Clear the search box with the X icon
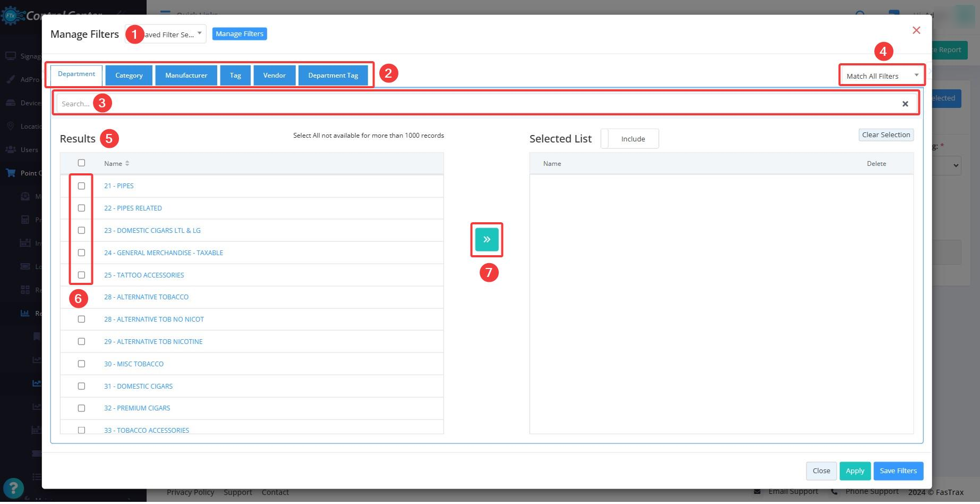The image size is (980, 504). (905, 104)
